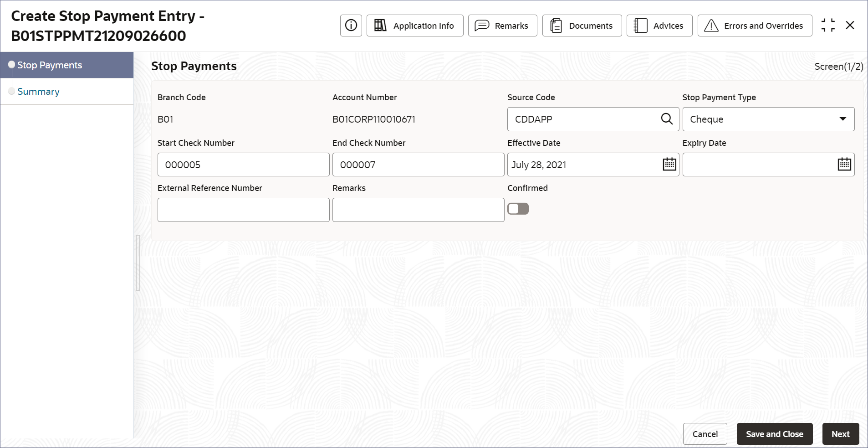Click Screen(1/2) indicator text

[838, 67]
